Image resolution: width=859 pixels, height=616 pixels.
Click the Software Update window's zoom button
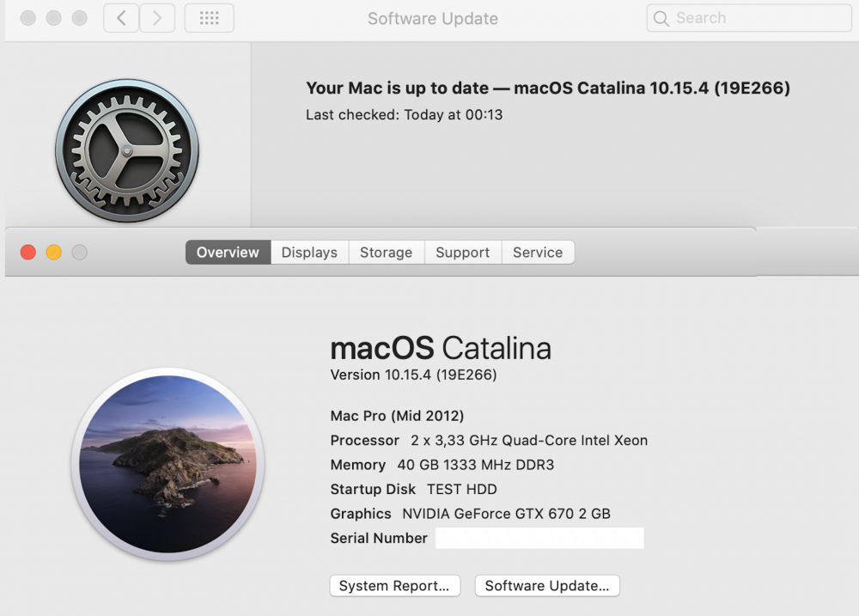pyautogui.click(x=79, y=18)
